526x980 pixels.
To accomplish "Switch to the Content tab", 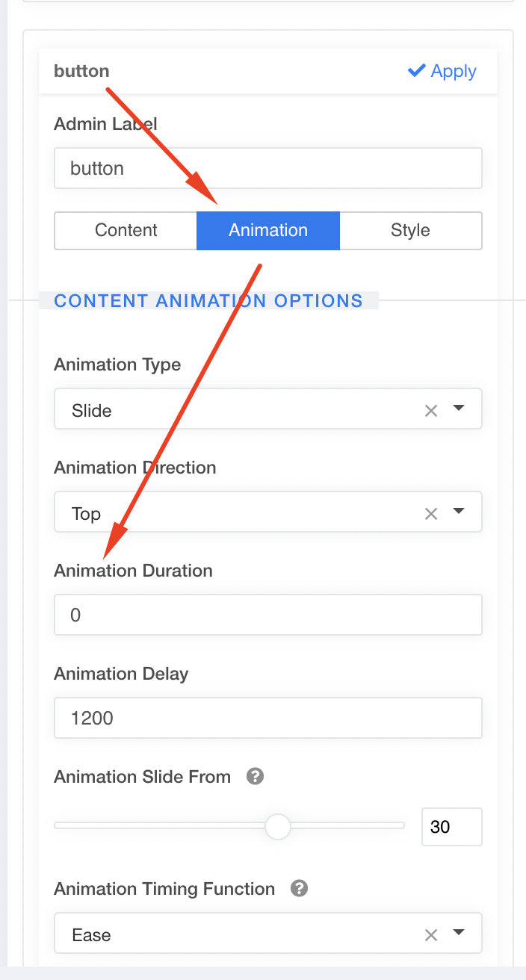I will (126, 230).
